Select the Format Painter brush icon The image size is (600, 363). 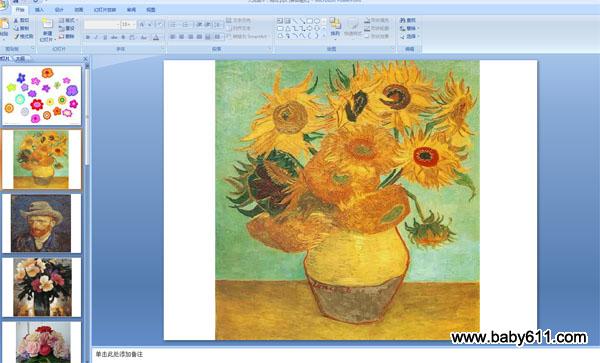coord(16,36)
